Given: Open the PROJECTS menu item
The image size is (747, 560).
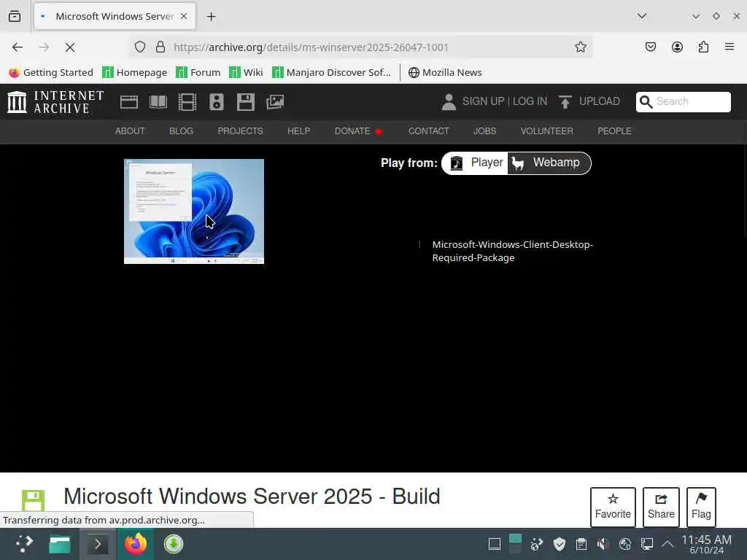Looking at the screenshot, I should (x=240, y=131).
